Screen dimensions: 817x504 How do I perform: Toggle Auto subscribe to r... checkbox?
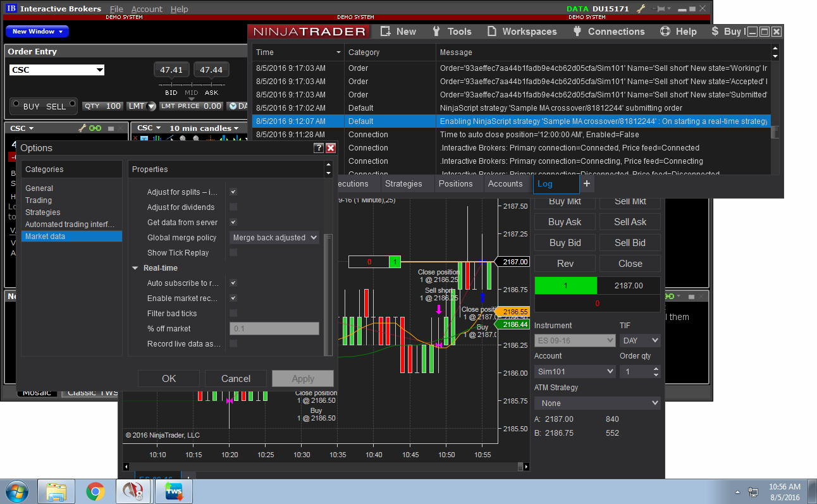233,283
